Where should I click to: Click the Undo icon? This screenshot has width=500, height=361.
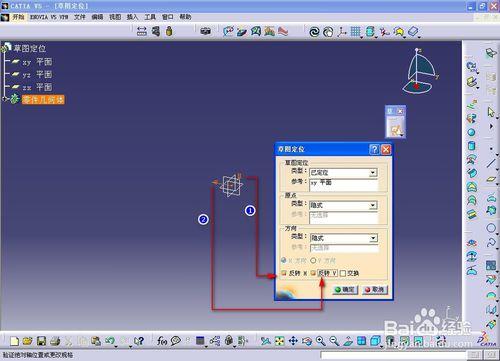[110, 341]
